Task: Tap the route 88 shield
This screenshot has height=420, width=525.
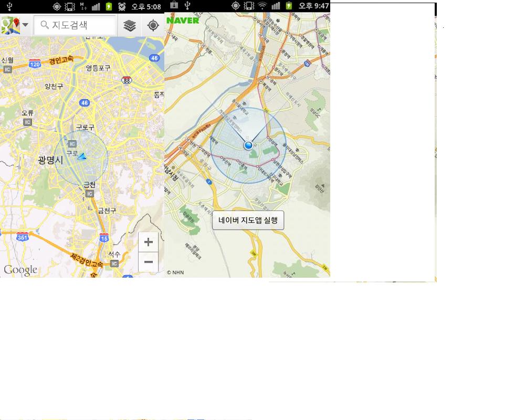Action: [127, 80]
